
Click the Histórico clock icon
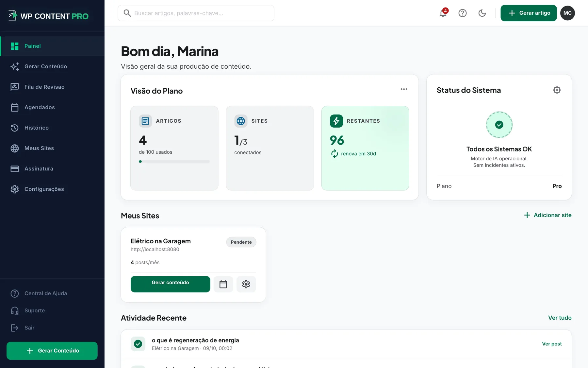click(x=15, y=128)
